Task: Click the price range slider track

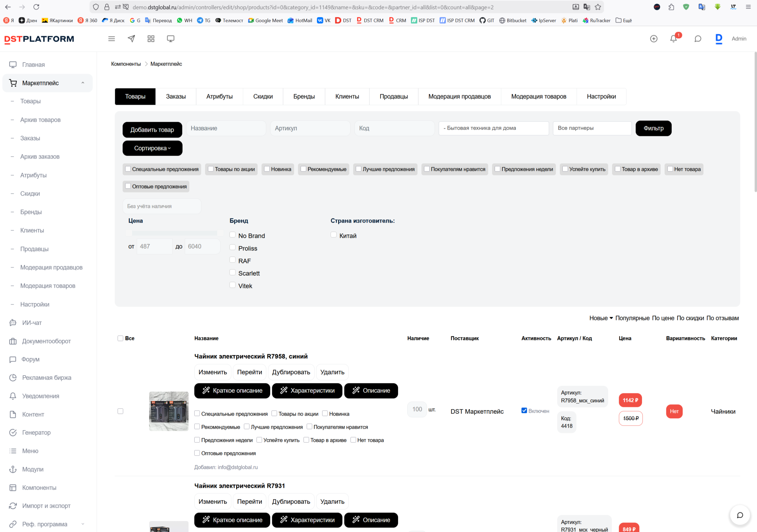Action: point(174,233)
